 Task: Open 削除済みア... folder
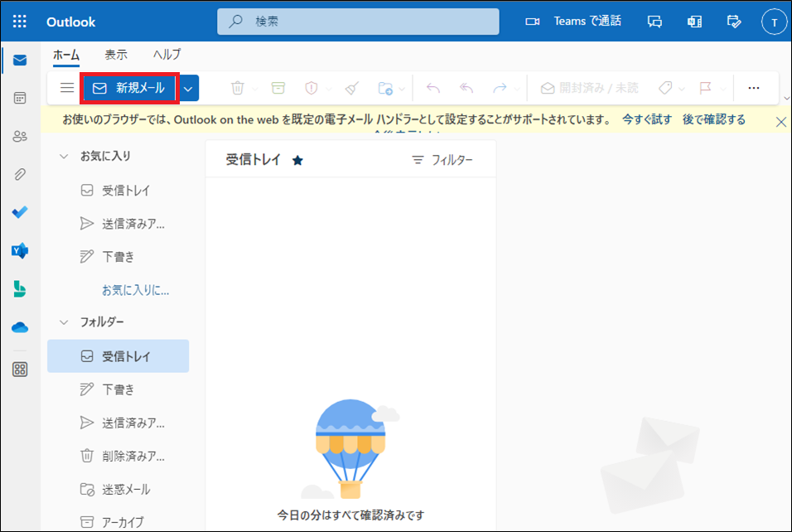[x=118, y=457]
